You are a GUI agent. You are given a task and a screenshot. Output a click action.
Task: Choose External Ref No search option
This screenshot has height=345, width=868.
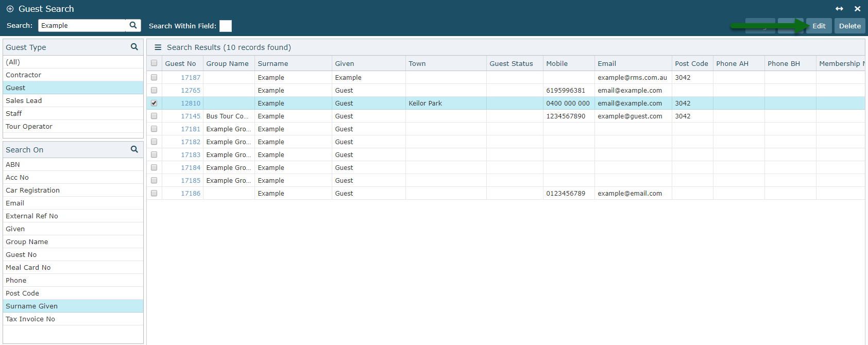73,216
